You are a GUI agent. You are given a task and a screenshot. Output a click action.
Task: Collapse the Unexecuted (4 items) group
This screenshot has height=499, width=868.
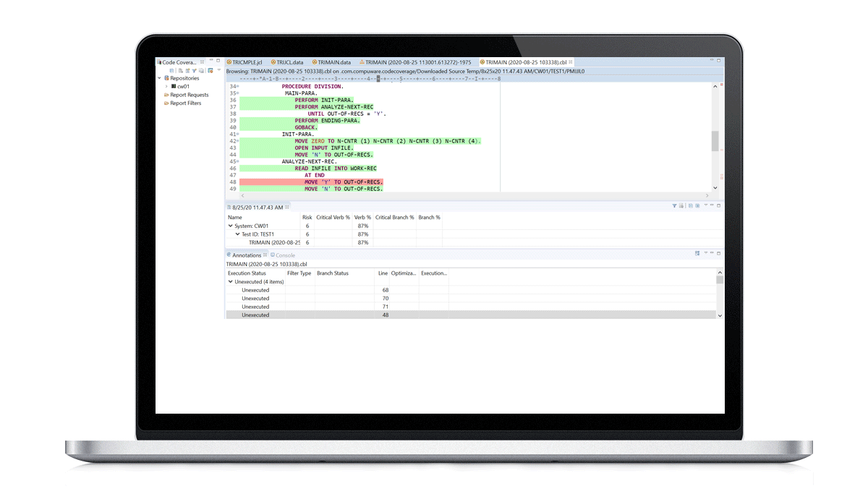click(x=231, y=282)
